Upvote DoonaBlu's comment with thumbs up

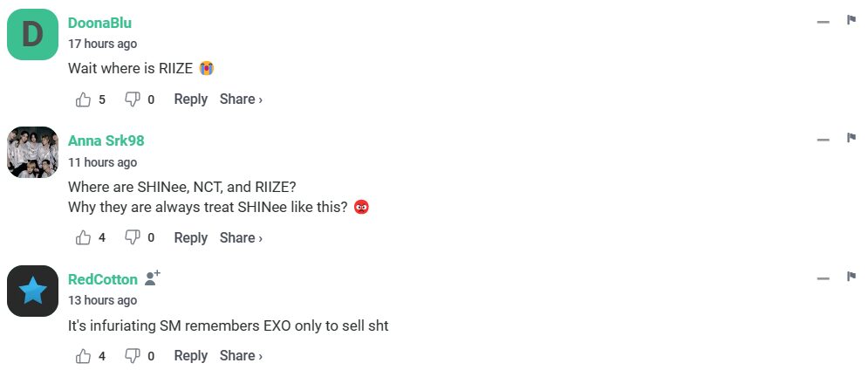(x=83, y=99)
